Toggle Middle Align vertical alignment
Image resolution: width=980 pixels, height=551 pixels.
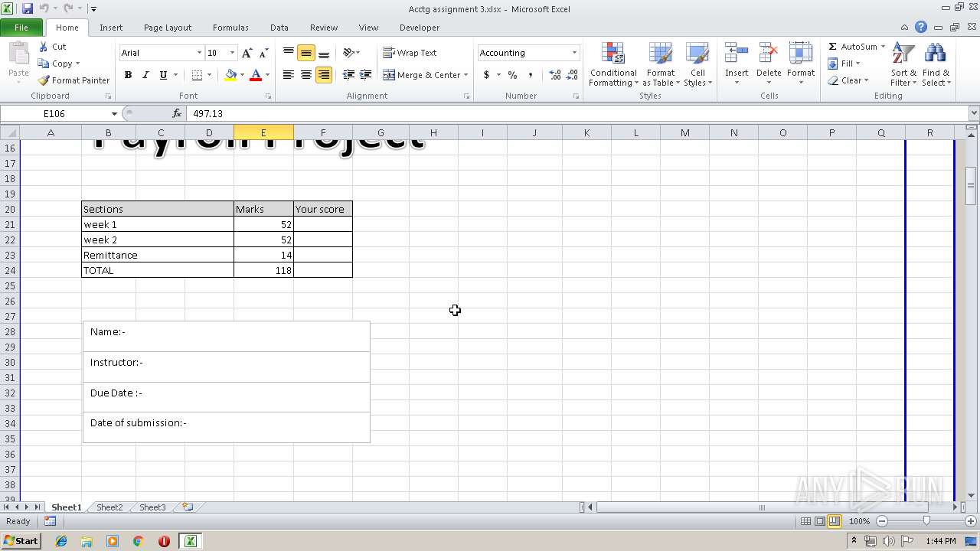tap(306, 53)
